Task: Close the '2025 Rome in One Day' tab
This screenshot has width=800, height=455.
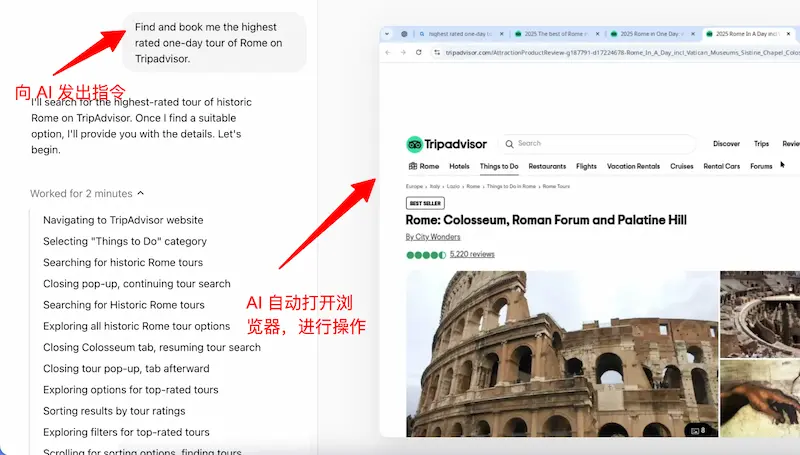Action: (x=696, y=33)
